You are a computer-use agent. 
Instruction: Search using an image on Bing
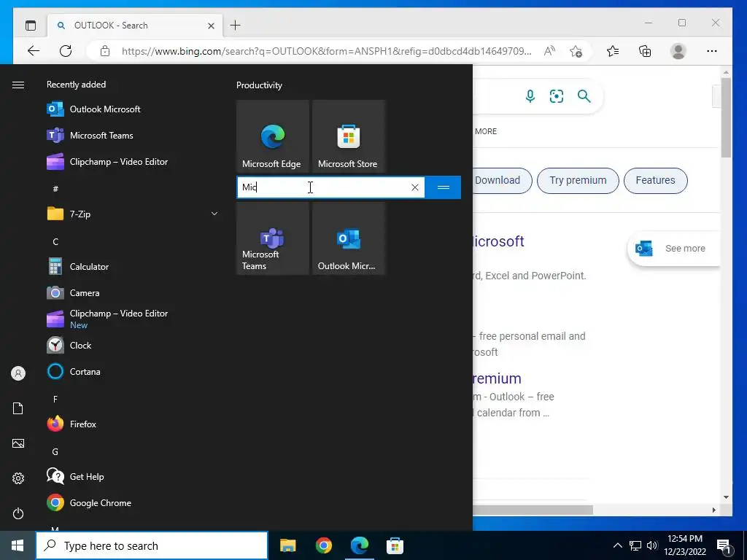point(557,96)
